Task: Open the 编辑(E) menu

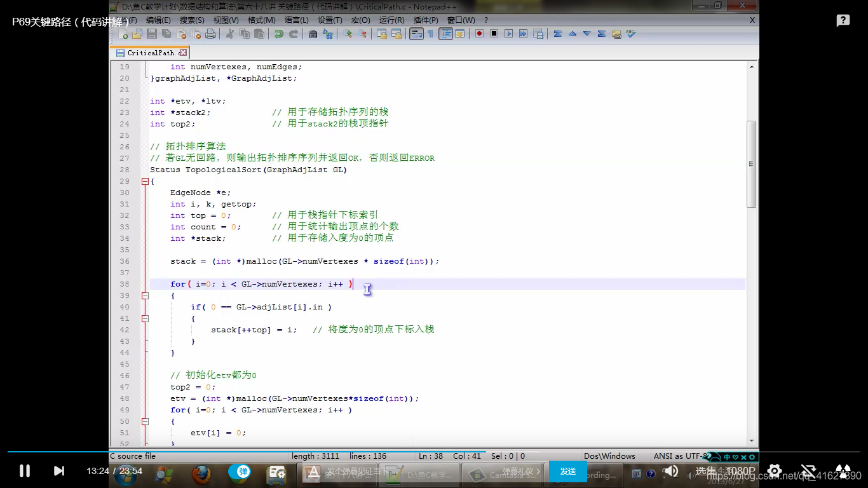Action: 159,20
